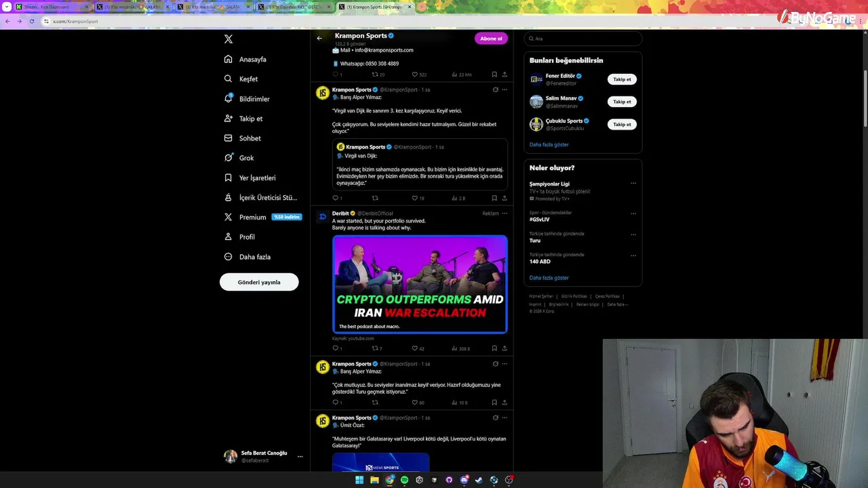Click the Ara search field
Screen dimensions: 868x488
coord(583,39)
